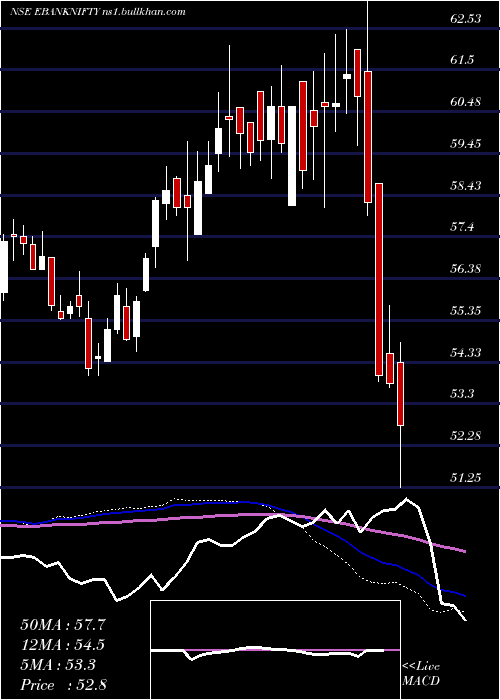500x700 pixels.
Task: Click the 62.53 price axis label
Action: tap(466, 19)
